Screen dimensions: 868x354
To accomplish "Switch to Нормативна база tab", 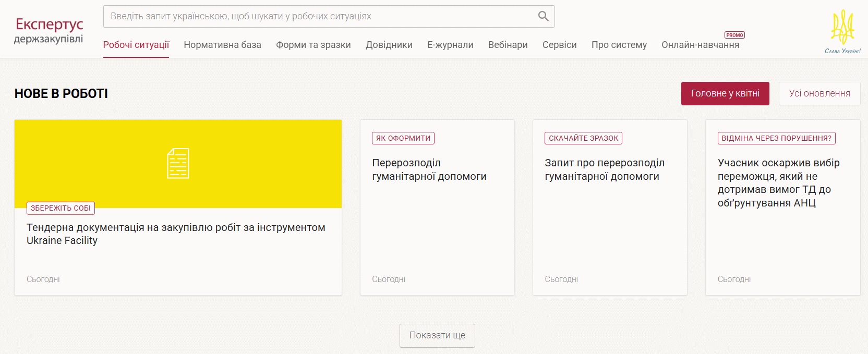I will [222, 45].
